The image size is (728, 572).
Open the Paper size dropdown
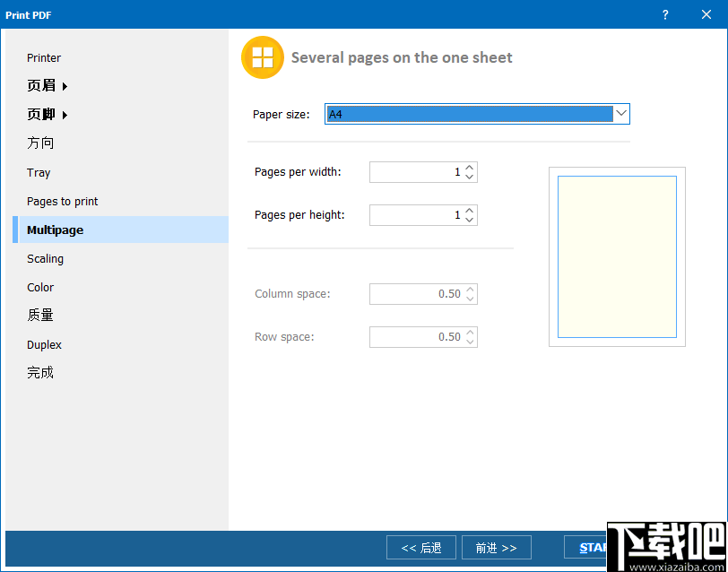pyautogui.click(x=620, y=113)
